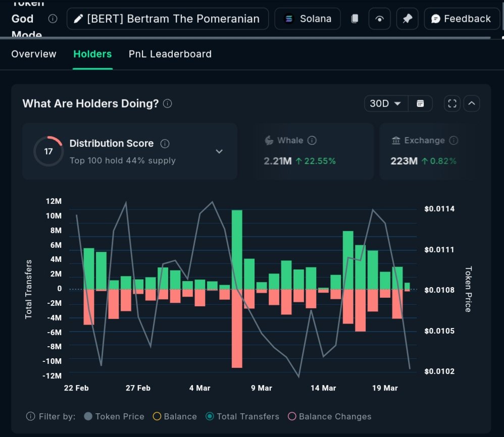Expand the chart to fullscreen view
The width and height of the screenshot is (504, 437).
(452, 103)
